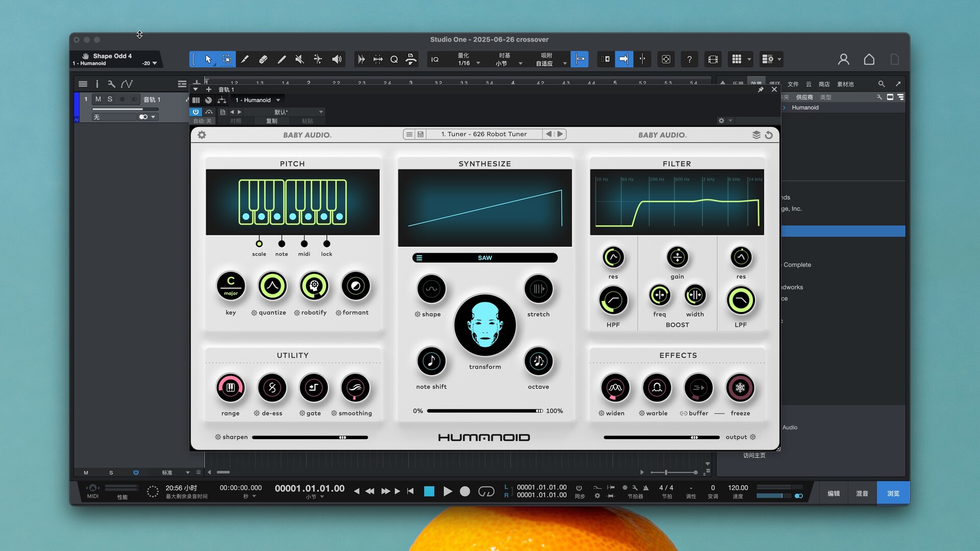Click the record button in transport
The height and width of the screenshot is (551, 980).
pos(464,491)
